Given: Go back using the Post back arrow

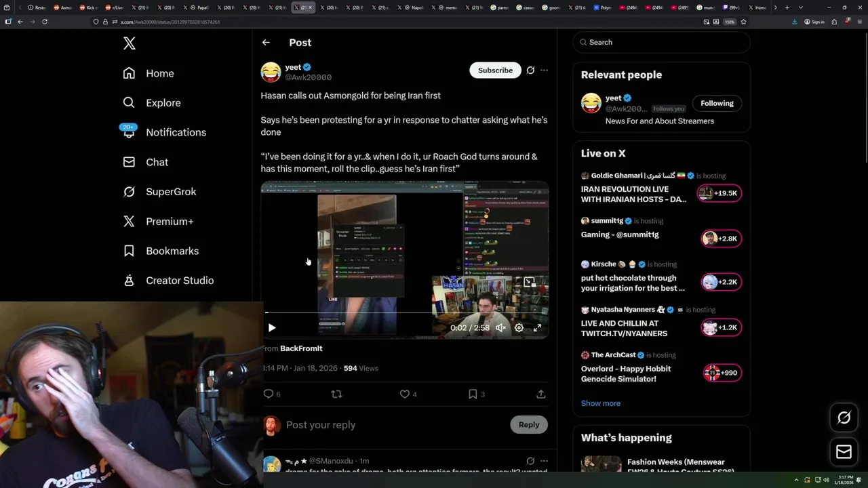Looking at the screenshot, I should 266,42.
